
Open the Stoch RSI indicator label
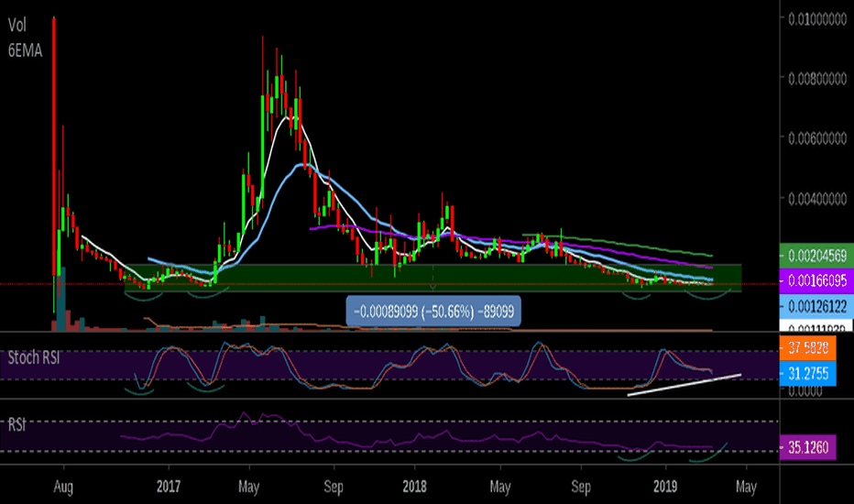(33, 358)
